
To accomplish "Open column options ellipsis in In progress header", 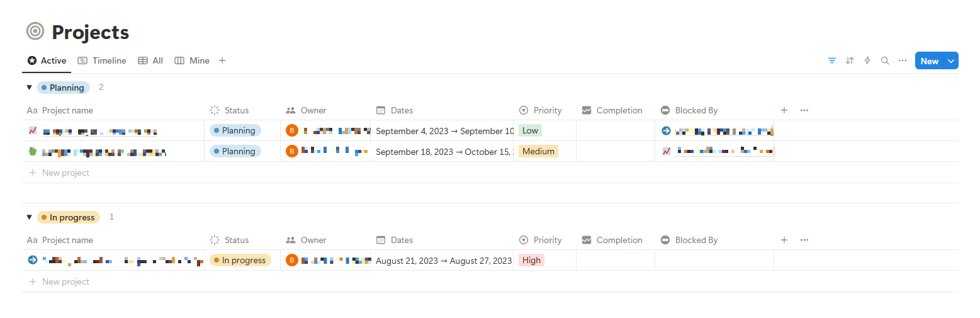I will pyautogui.click(x=804, y=240).
